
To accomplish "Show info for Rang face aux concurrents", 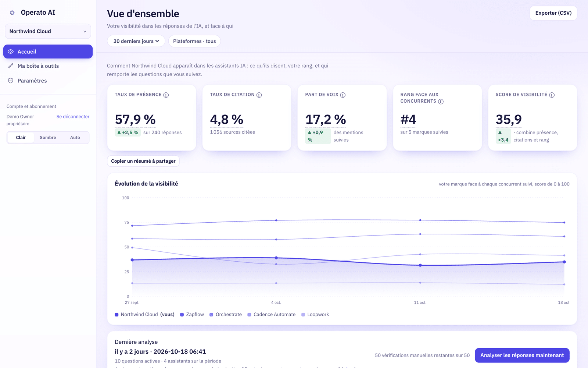I will click(441, 102).
